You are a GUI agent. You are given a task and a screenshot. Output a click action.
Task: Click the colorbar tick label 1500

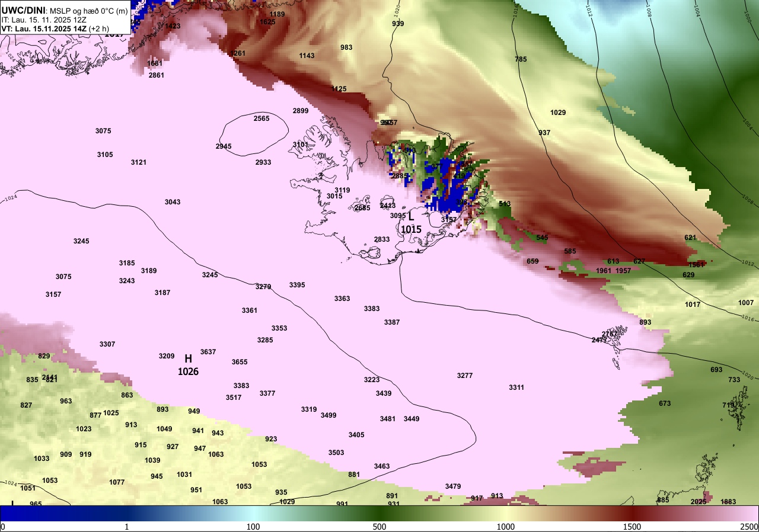tap(632, 527)
